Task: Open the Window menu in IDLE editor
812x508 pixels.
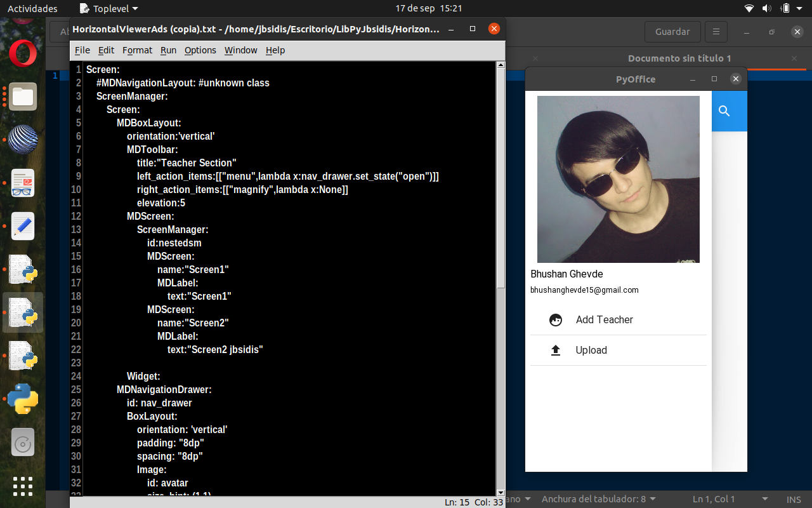Action: 241,50
